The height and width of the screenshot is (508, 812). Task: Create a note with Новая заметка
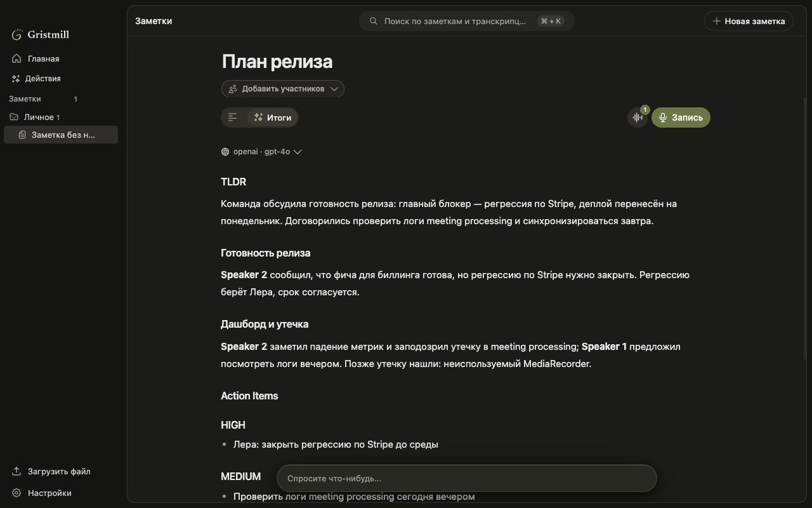click(749, 21)
